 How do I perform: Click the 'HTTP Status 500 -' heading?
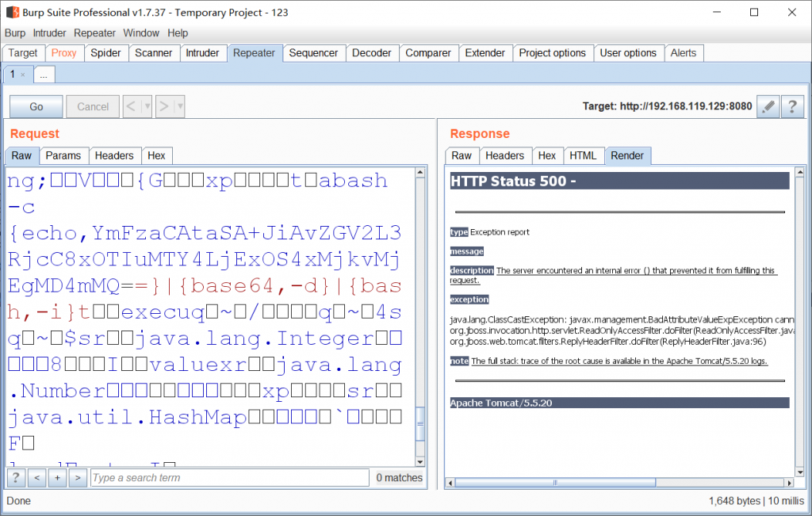[513, 182]
